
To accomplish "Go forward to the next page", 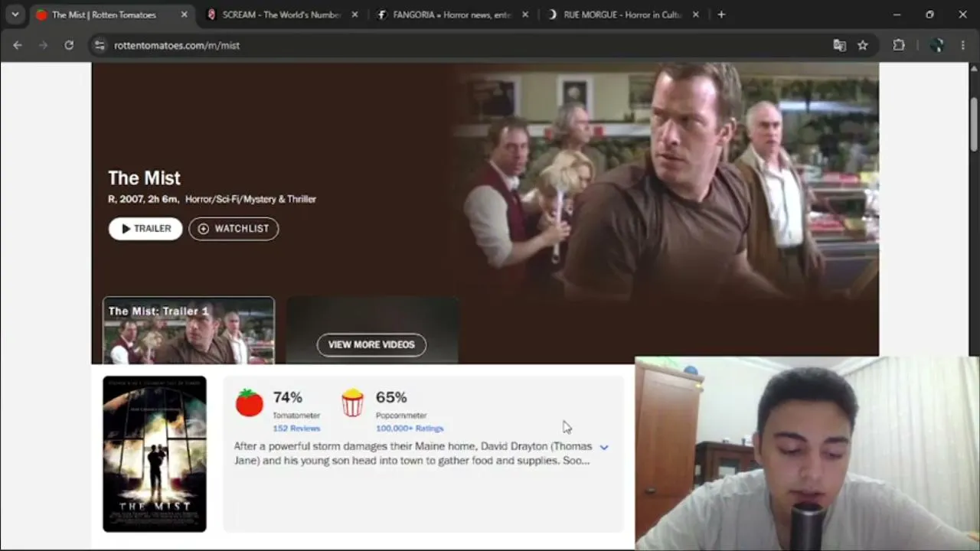I will tap(43, 45).
